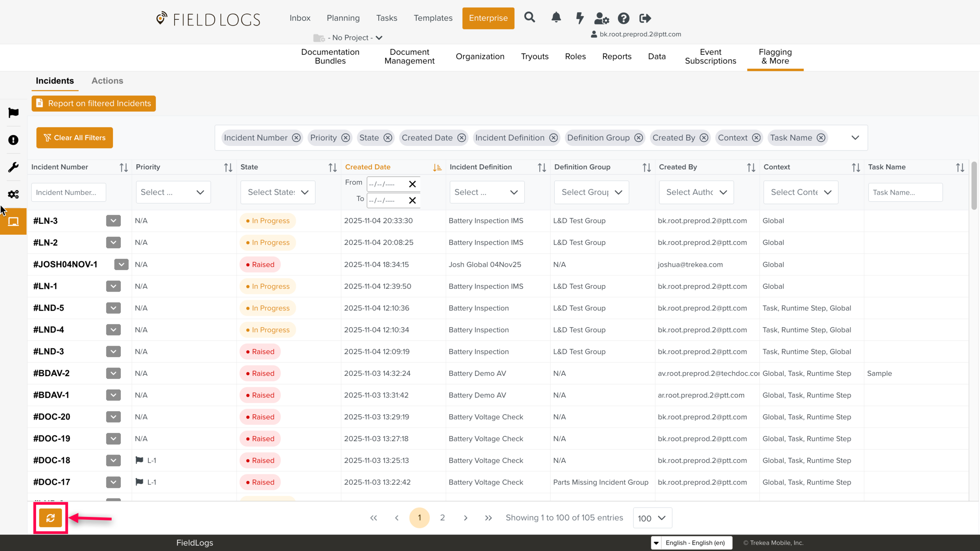Select the flag icon in left sidebar
The image size is (980, 551).
(x=13, y=113)
